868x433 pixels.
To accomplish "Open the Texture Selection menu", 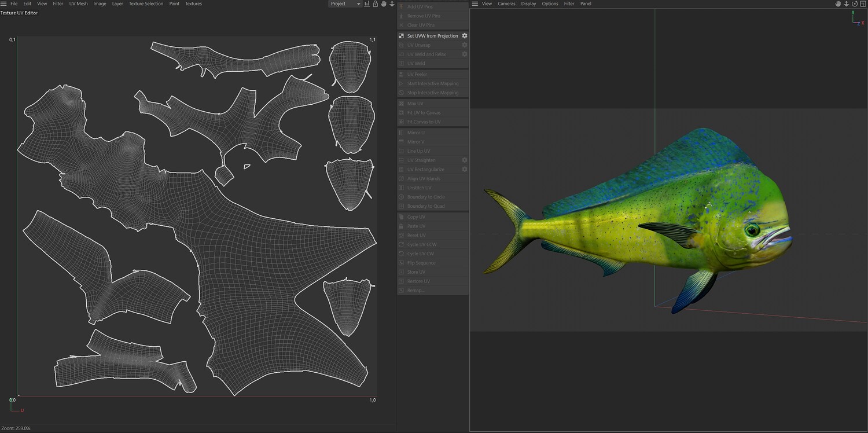I will click(146, 4).
